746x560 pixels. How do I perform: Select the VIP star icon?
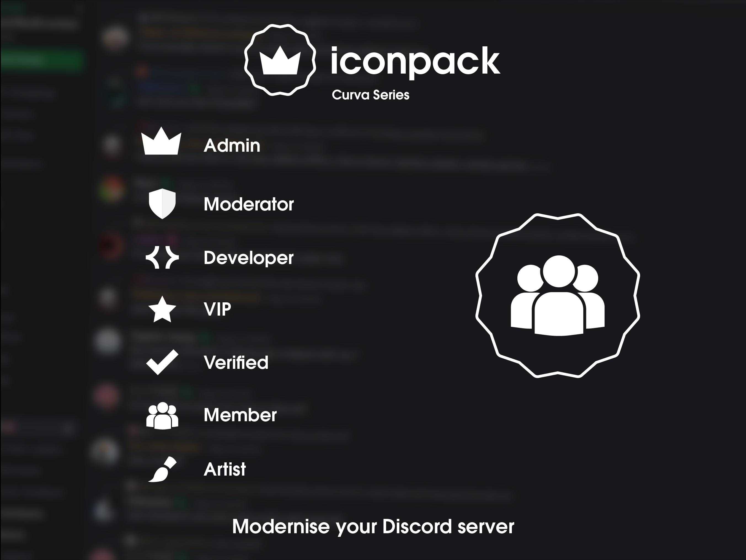162,309
